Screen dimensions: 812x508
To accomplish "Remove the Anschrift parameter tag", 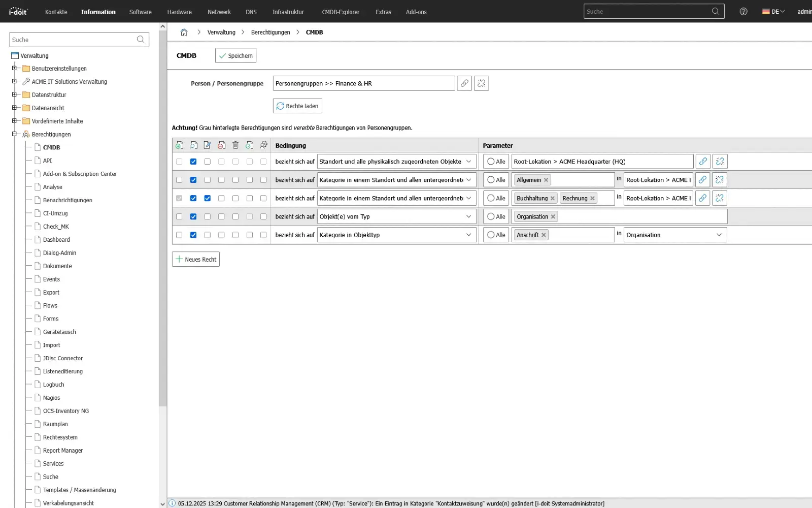I will (x=544, y=235).
